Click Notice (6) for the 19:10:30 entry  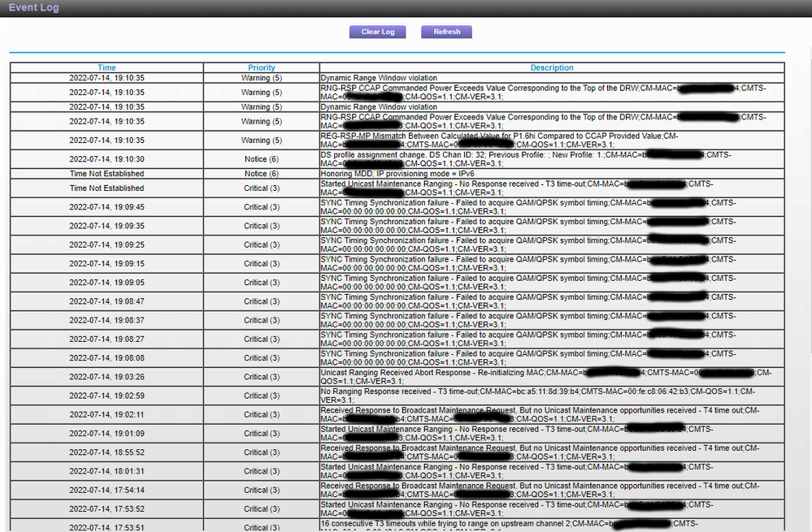click(262, 159)
